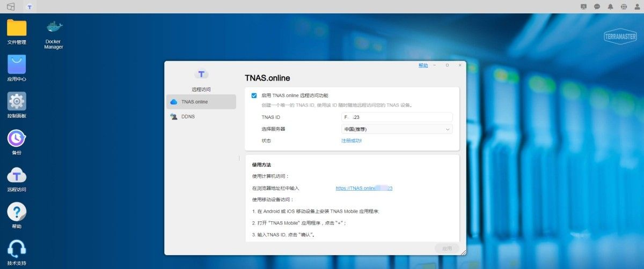
Task: Open the https://TNAS.online URL link
Action: click(x=364, y=189)
